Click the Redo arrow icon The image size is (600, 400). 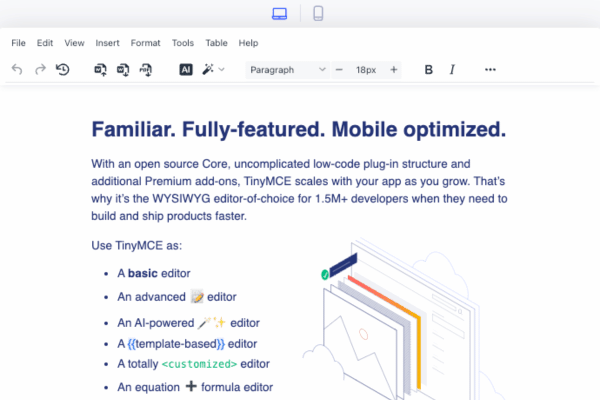click(x=40, y=70)
